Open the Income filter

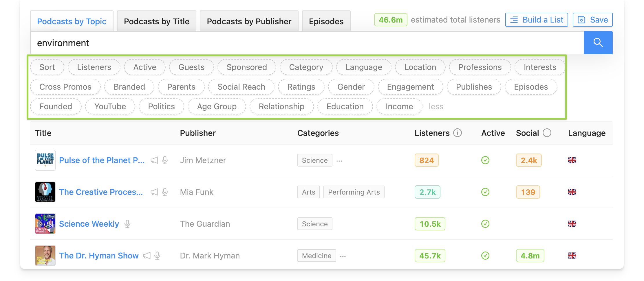tap(399, 106)
